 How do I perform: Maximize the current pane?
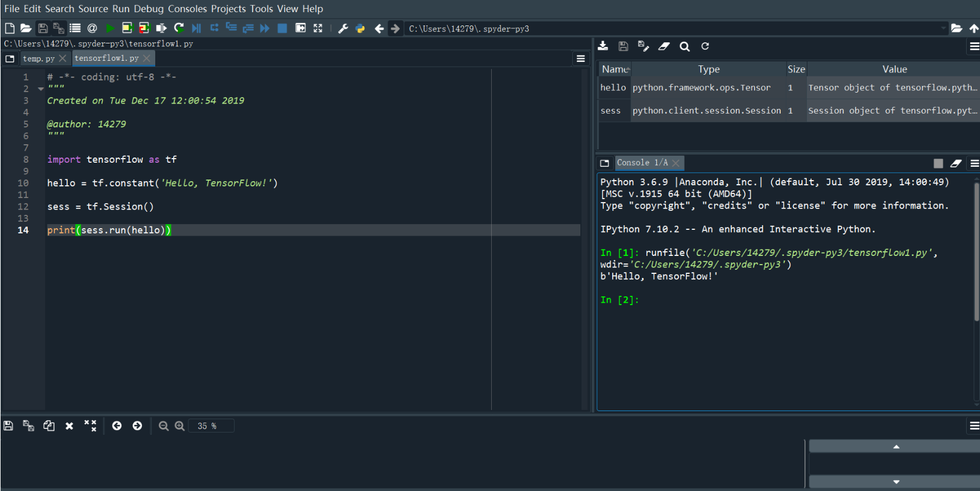(x=301, y=28)
